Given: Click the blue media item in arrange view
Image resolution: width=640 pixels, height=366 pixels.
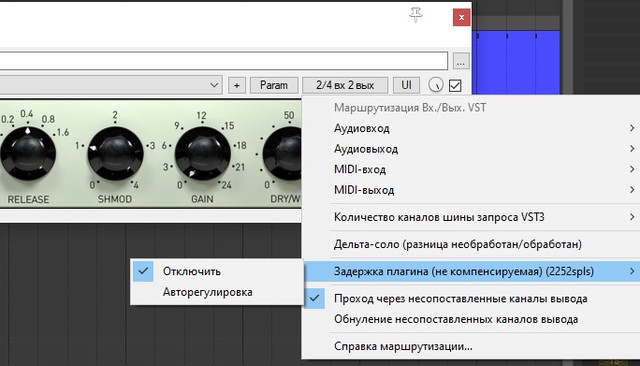Looking at the screenshot, I should click(516, 62).
